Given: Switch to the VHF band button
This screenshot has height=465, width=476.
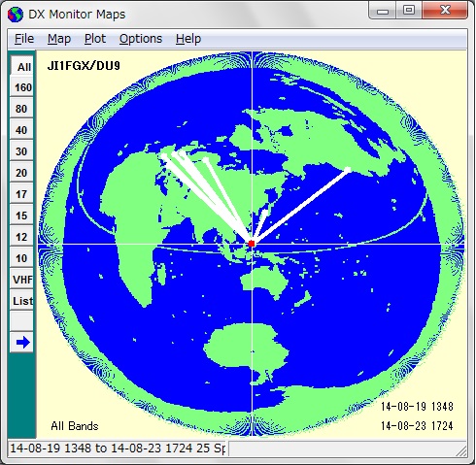Looking at the screenshot, I should point(21,279).
